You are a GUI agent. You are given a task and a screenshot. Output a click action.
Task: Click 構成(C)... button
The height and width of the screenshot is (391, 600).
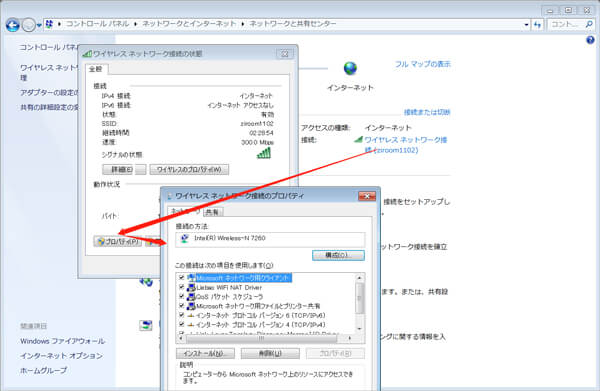click(338, 255)
